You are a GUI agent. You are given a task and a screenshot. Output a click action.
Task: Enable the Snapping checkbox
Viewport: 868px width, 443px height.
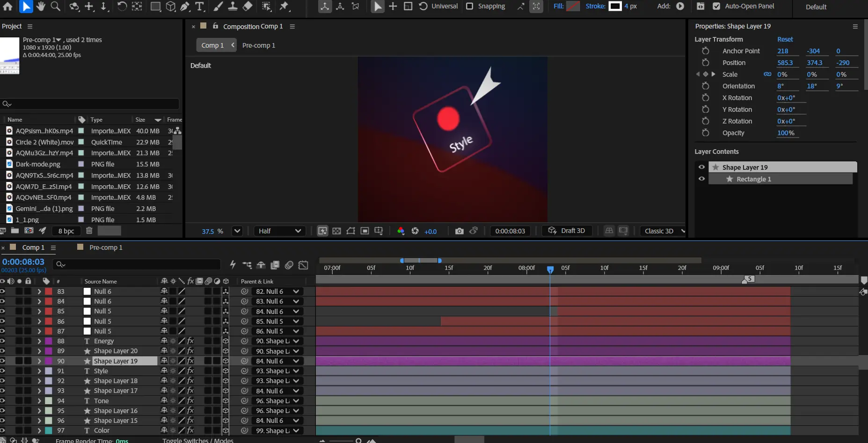(x=470, y=6)
